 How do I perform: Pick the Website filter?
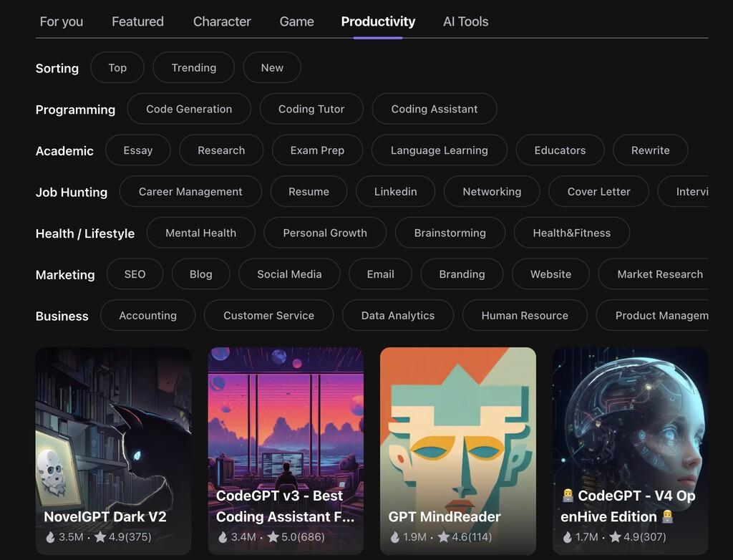point(550,274)
